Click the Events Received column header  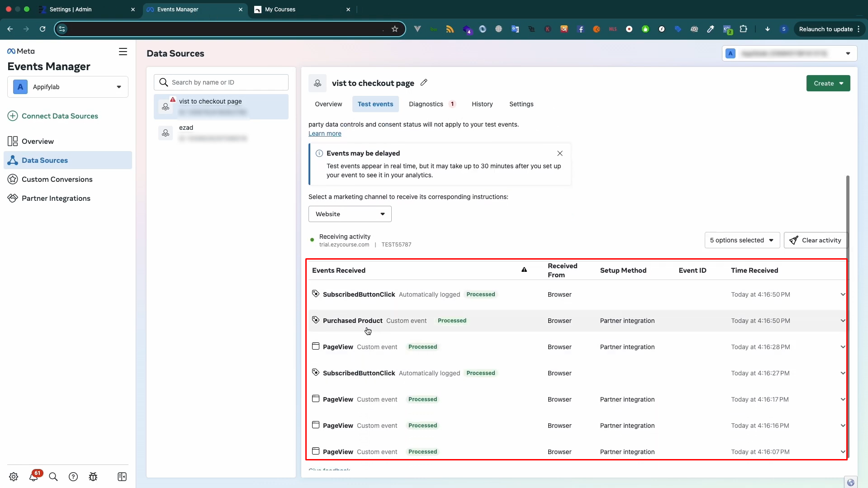coord(339,270)
